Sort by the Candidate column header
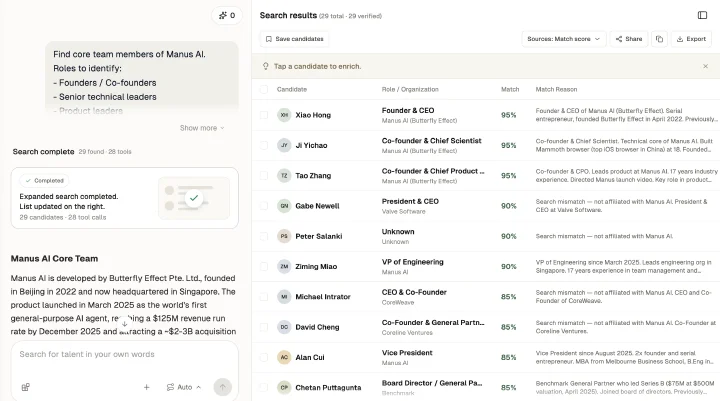The width and height of the screenshot is (720, 401). point(292,90)
